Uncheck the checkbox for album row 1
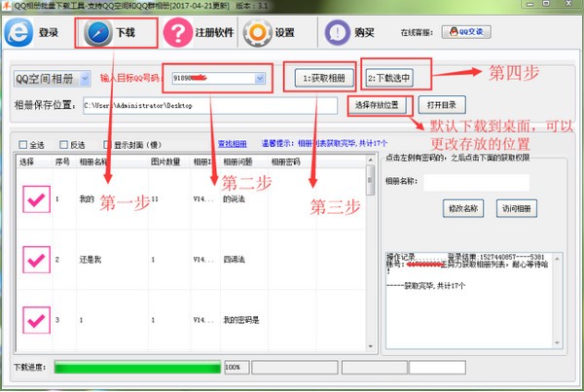 (x=36, y=199)
